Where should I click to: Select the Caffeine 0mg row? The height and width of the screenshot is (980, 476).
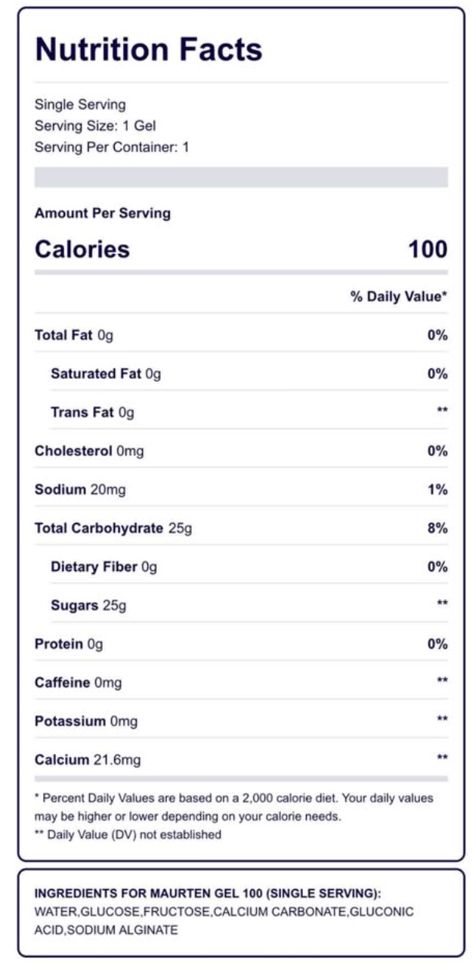(78, 683)
